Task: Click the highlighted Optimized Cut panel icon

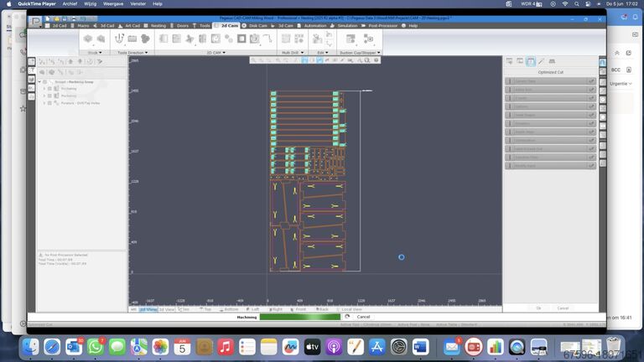Action: [x=531, y=61]
